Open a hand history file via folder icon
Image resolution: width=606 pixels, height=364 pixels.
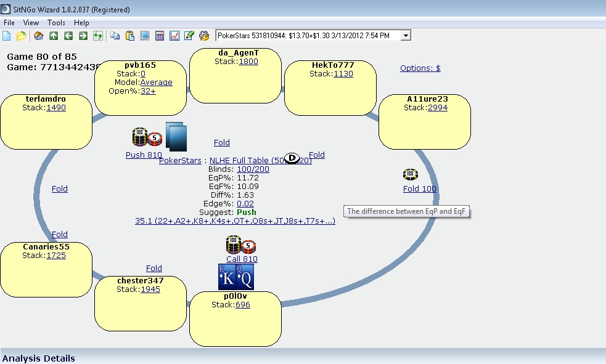click(21, 36)
